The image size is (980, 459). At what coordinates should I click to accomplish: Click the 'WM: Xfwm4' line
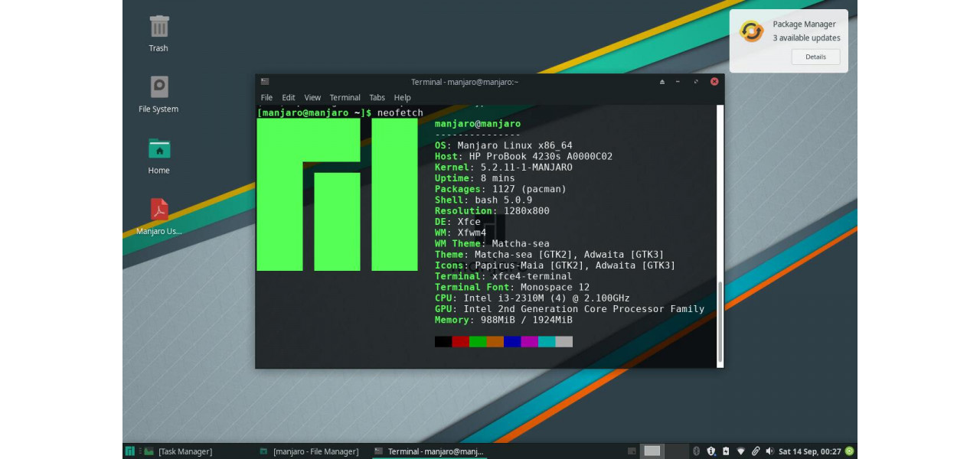(x=461, y=233)
